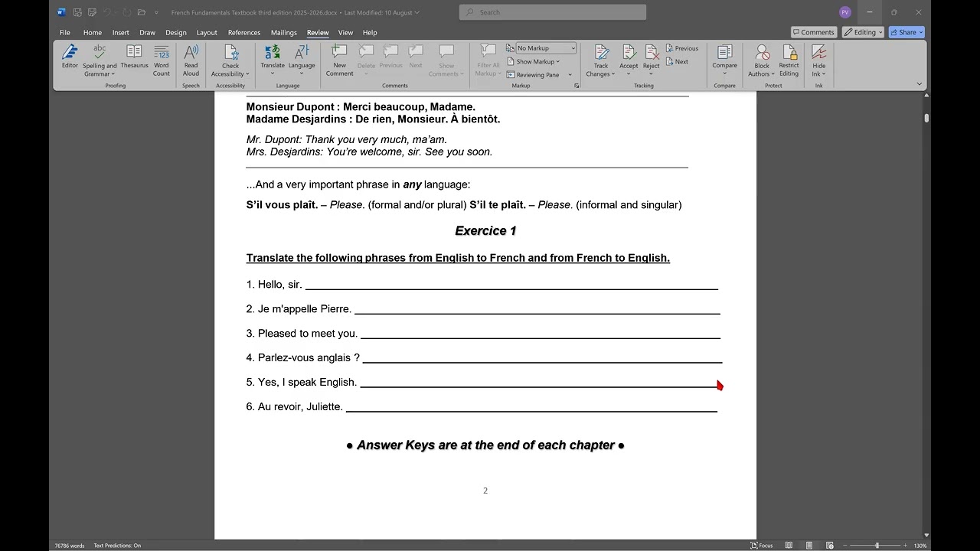Customize Quick Access Toolbar dropdown
This screenshot has height=551, width=980.
[156, 12]
